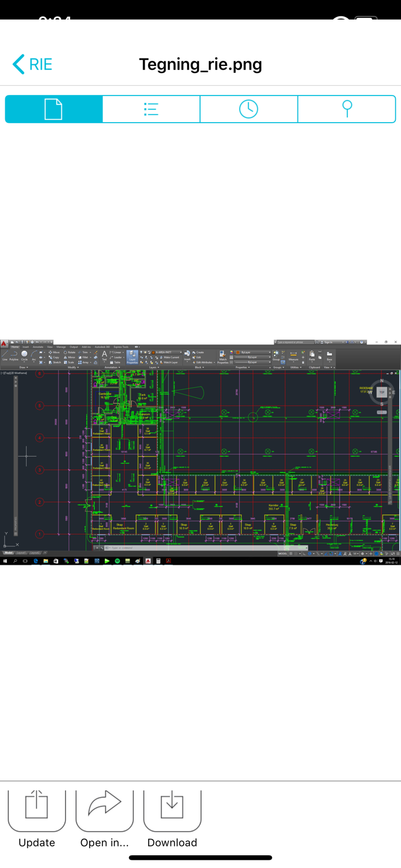Switch to the document preview tab
Screen dimensions: 401x868
pyautogui.click(x=54, y=109)
